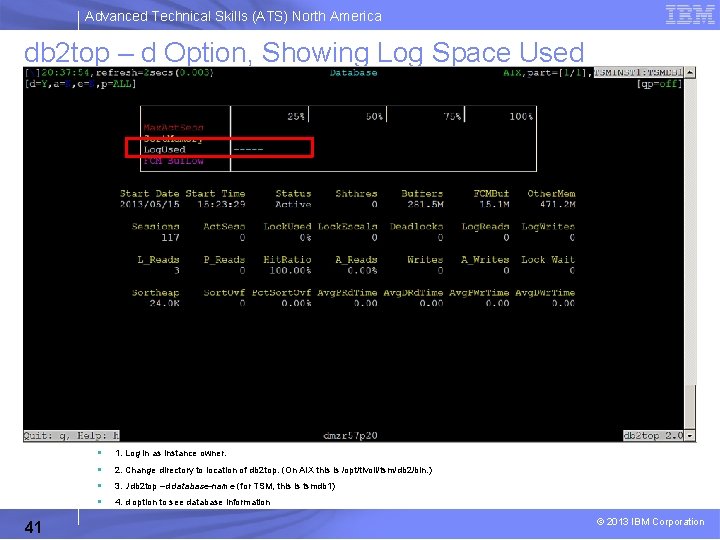Click the 'Status' column header
Viewport: 720px width, 540px height.
293,193
